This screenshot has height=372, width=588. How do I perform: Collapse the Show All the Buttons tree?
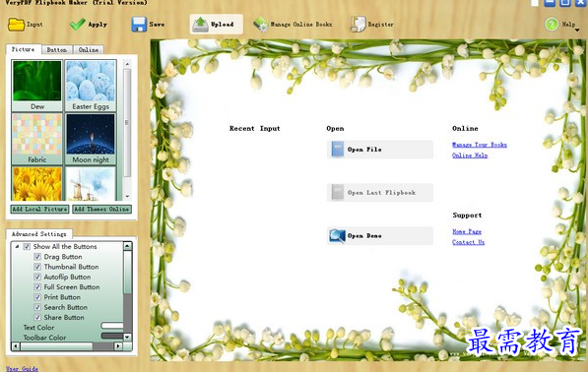click(x=17, y=246)
